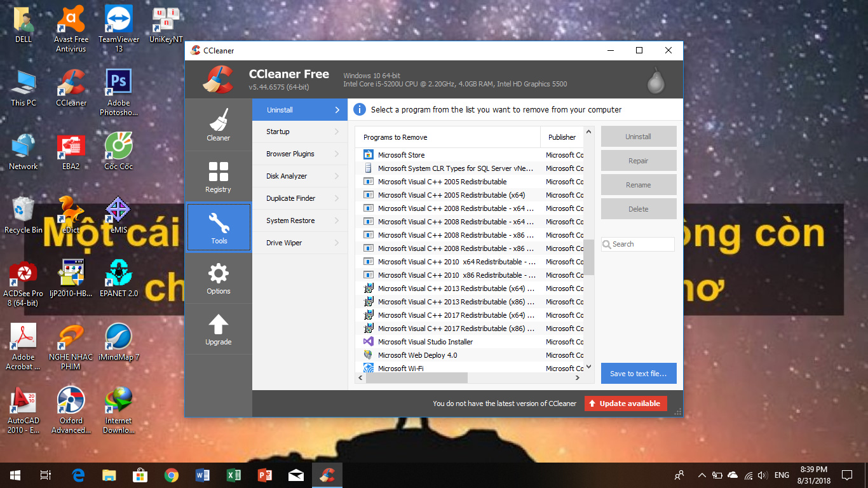The height and width of the screenshot is (488, 868).
Task: Open Adobe Photoshop desktop shortcut
Action: (x=119, y=93)
